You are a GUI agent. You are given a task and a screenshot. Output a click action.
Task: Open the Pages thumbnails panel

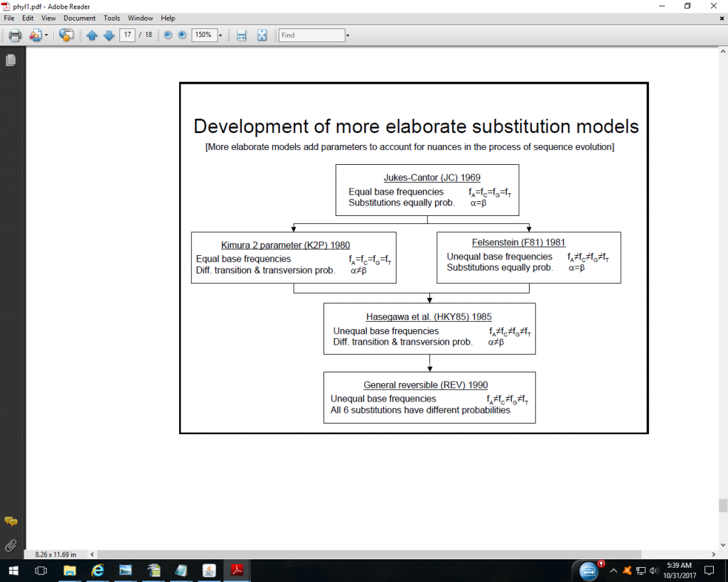coord(11,61)
